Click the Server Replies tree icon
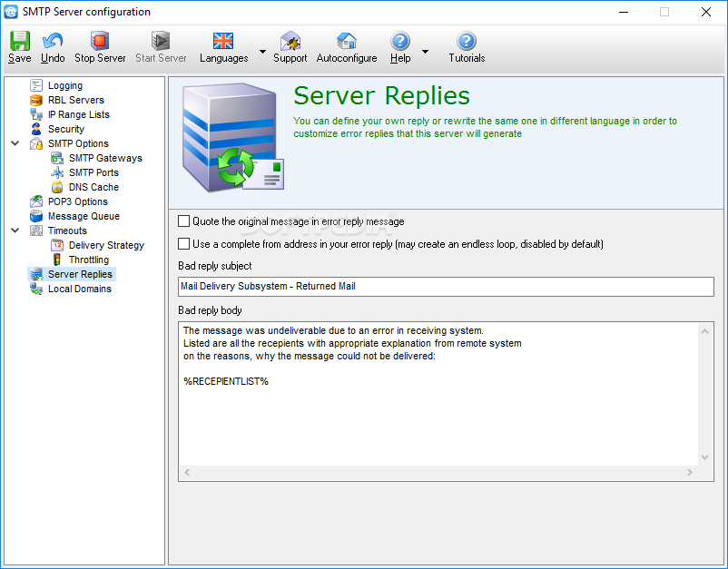 tap(36, 274)
